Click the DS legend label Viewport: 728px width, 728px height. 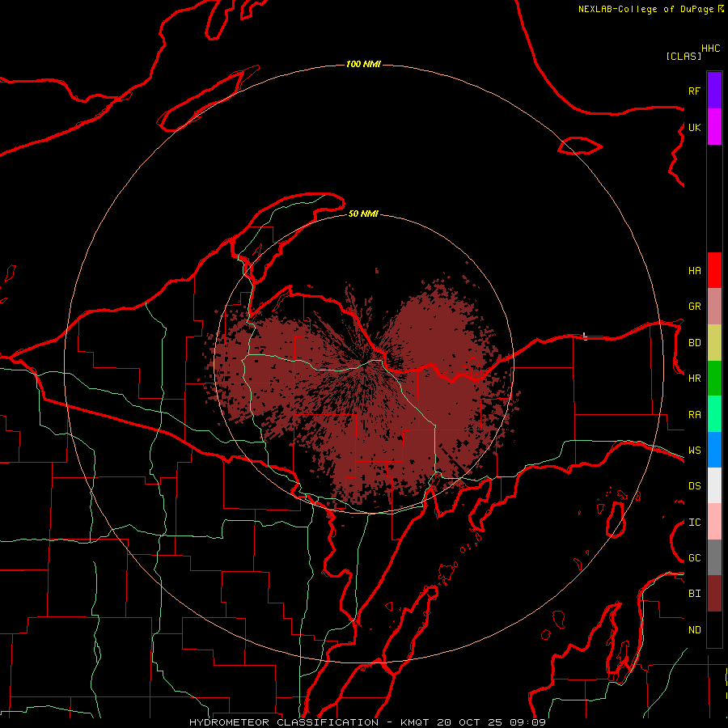pyautogui.click(x=695, y=486)
